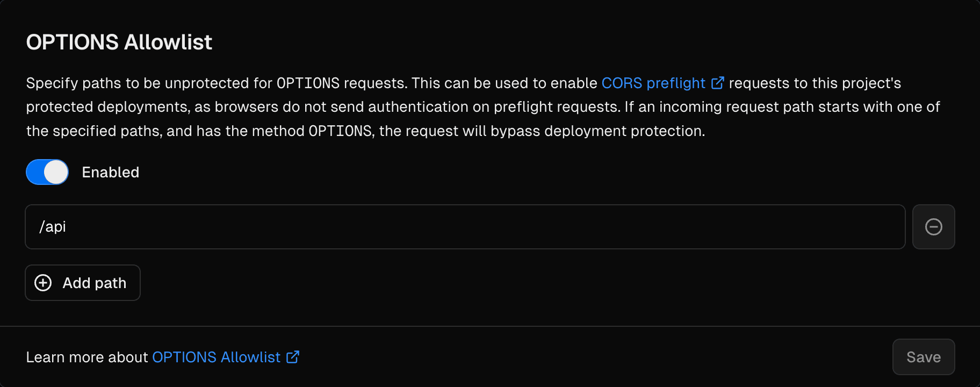Click the external link icon beside CORS preflight
The width and height of the screenshot is (980, 387).
click(717, 82)
